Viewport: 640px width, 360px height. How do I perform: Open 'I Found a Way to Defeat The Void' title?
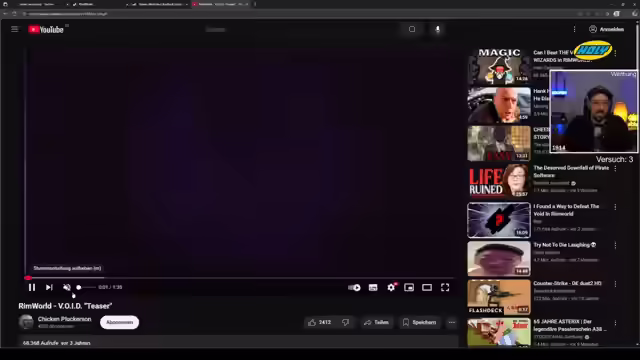566,210
